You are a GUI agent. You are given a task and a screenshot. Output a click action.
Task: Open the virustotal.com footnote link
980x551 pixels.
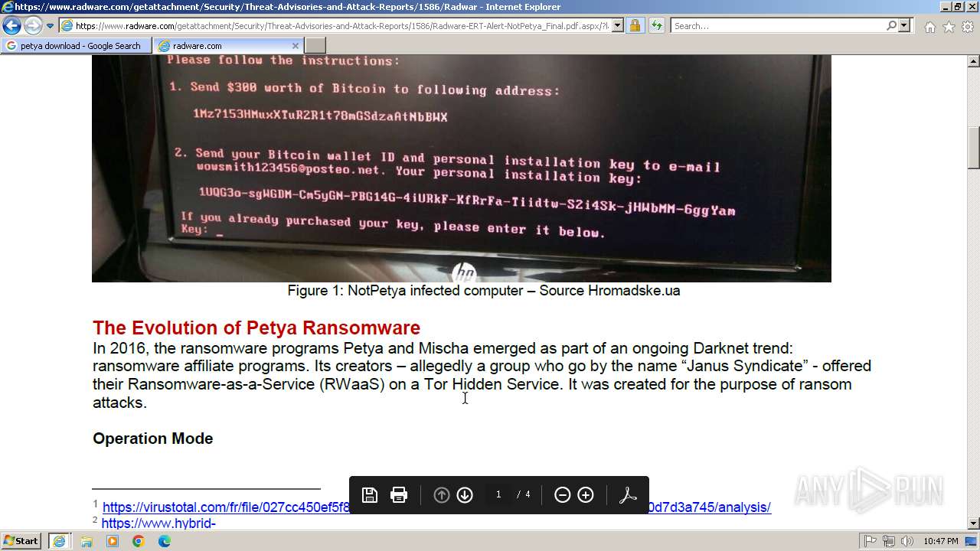point(436,507)
